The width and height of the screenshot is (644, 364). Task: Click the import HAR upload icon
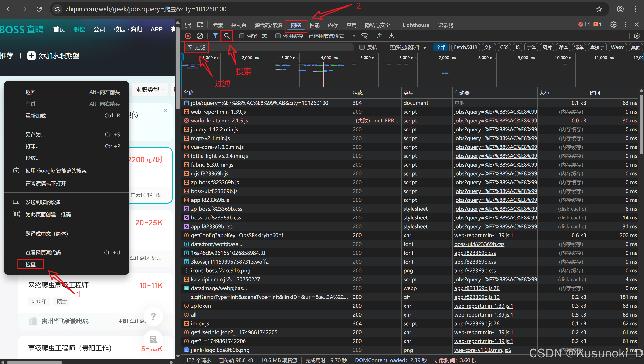(379, 36)
